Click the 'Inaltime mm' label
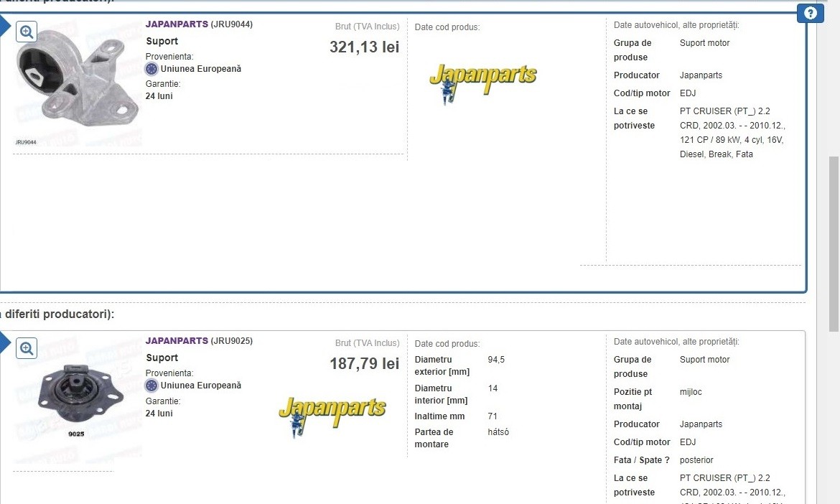Screen dimensions: 840x504 coord(439,416)
